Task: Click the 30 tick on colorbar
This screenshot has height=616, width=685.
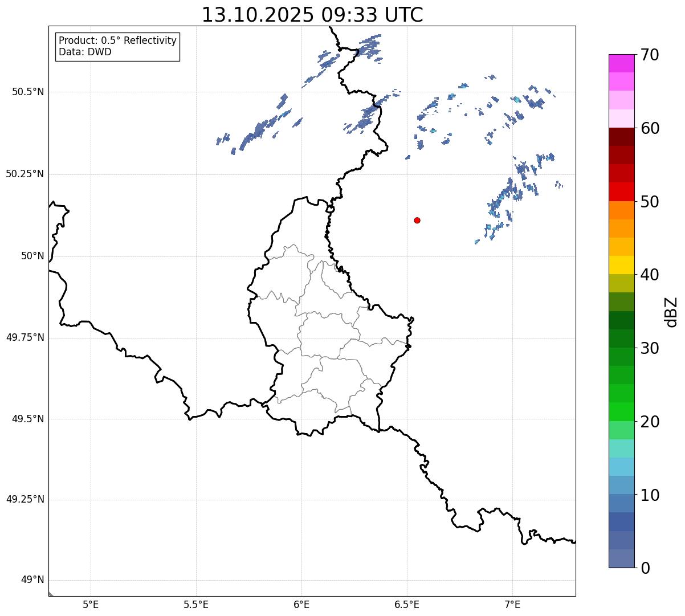Action: [x=650, y=348]
